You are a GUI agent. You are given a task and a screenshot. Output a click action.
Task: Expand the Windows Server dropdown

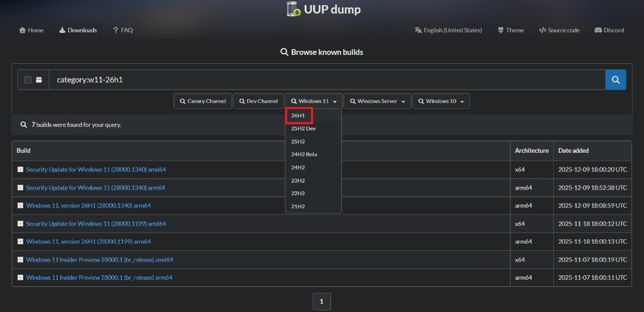click(x=377, y=101)
